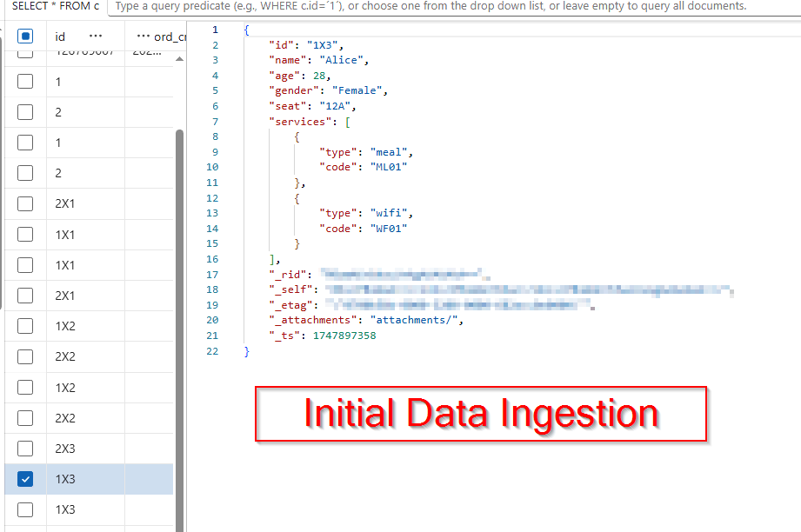
Task: Check the checkbox for the first row id 1
Action: pos(25,81)
